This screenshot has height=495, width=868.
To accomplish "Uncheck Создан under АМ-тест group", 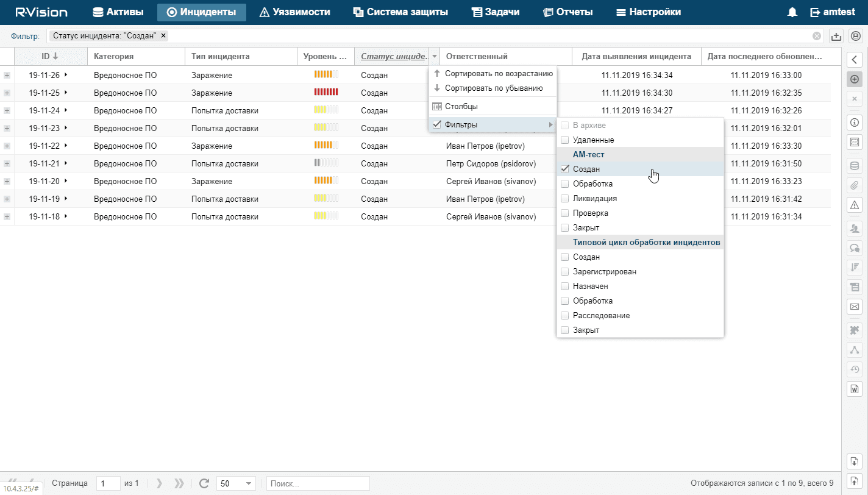I will point(565,169).
